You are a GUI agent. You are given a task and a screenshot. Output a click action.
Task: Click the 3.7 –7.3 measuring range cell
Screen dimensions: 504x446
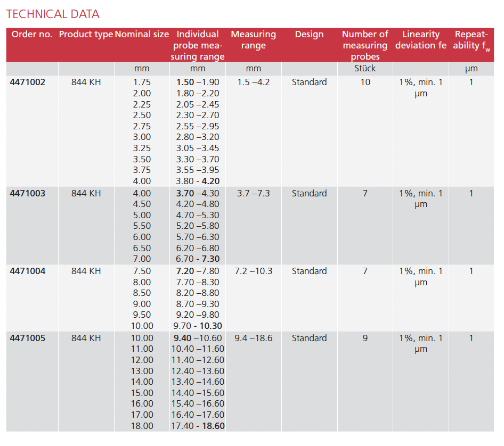point(253,194)
